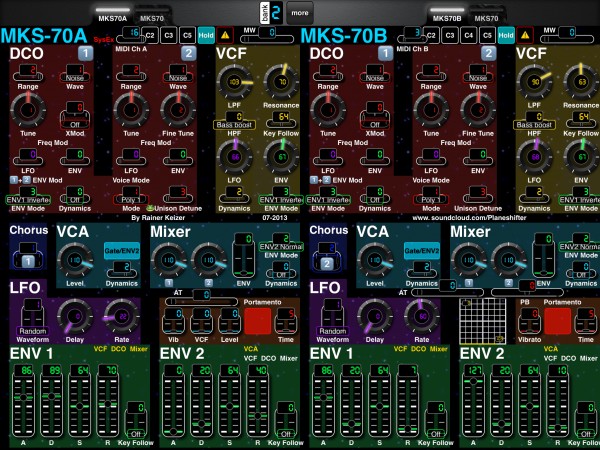Viewport: 600px width, 450px height.
Task: Switch to MKS70 tab beside MKS70A
Action: (x=152, y=15)
